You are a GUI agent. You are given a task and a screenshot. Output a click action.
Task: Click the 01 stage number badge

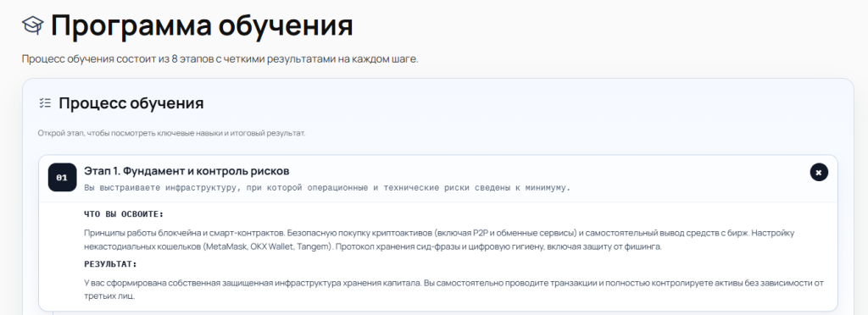[62, 177]
